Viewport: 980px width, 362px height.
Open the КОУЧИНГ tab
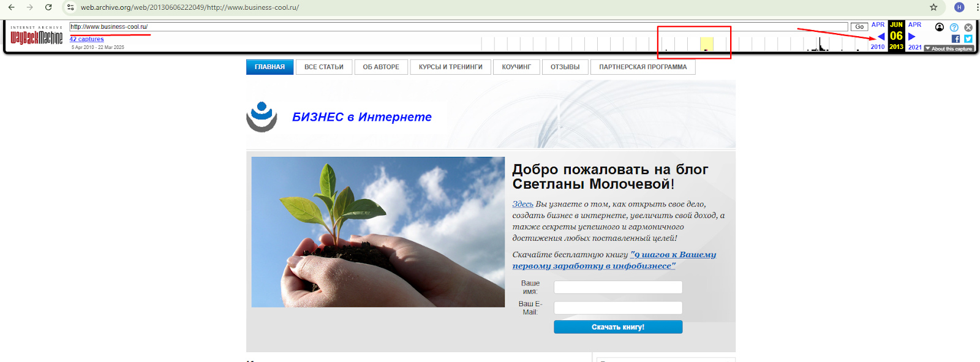pos(516,67)
